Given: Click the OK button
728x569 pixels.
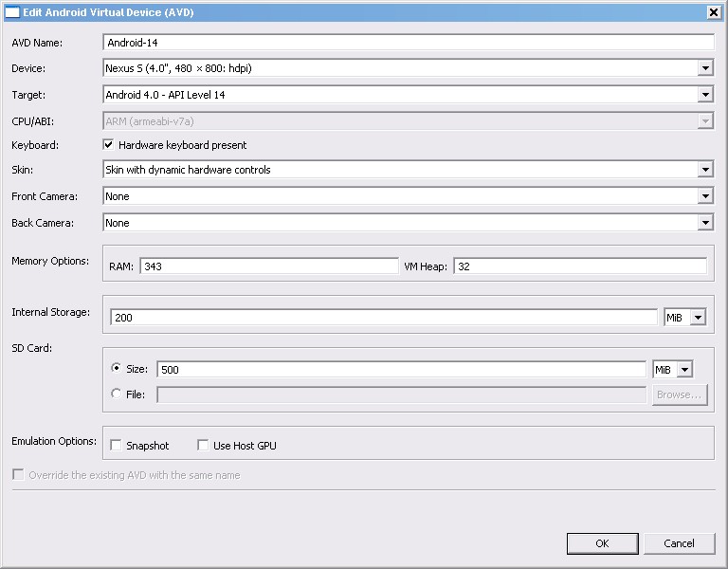Looking at the screenshot, I should click(x=602, y=543).
